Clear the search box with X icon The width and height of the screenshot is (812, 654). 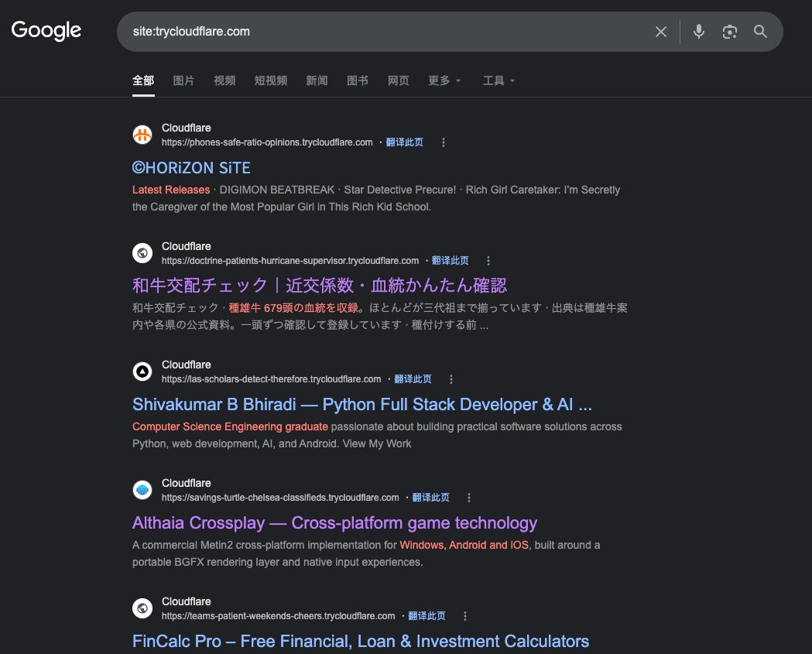coord(661,32)
